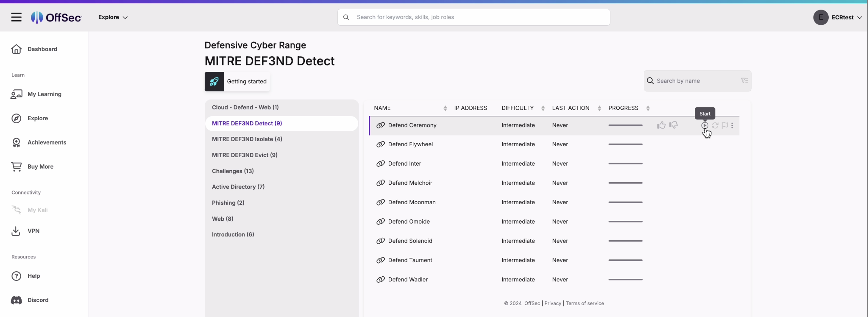Open the Defend Melchoir machine
The width and height of the screenshot is (868, 317).
point(410,183)
